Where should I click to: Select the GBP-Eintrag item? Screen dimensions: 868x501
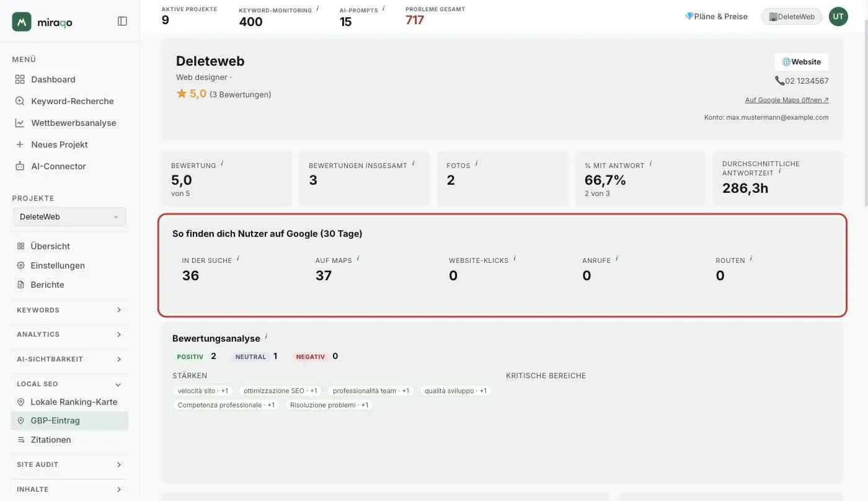point(70,420)
